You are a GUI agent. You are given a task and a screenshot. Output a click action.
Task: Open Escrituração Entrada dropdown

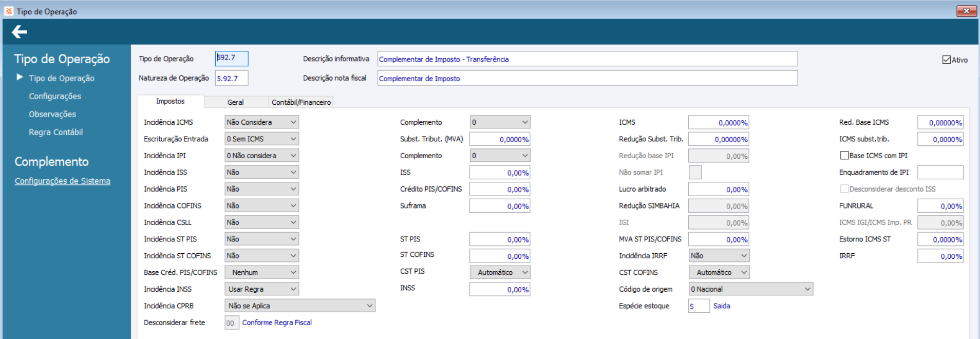[x=262, y=139]
